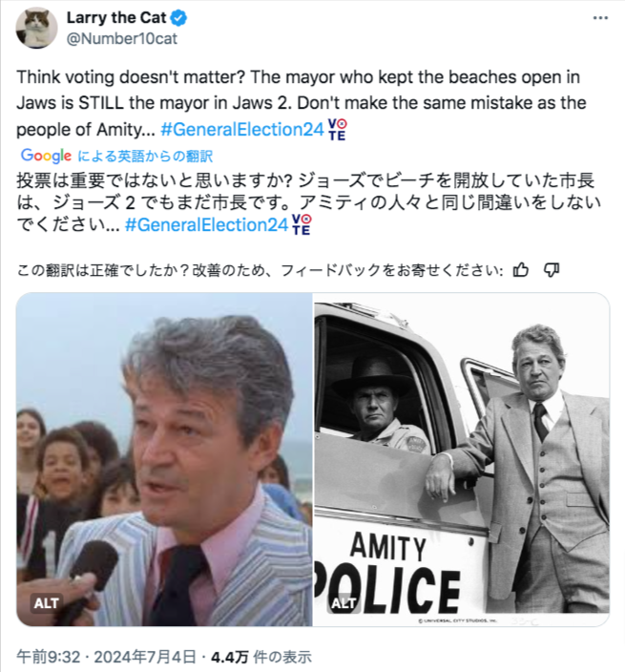Open ALT text badge on police car photo

point(344,603)
